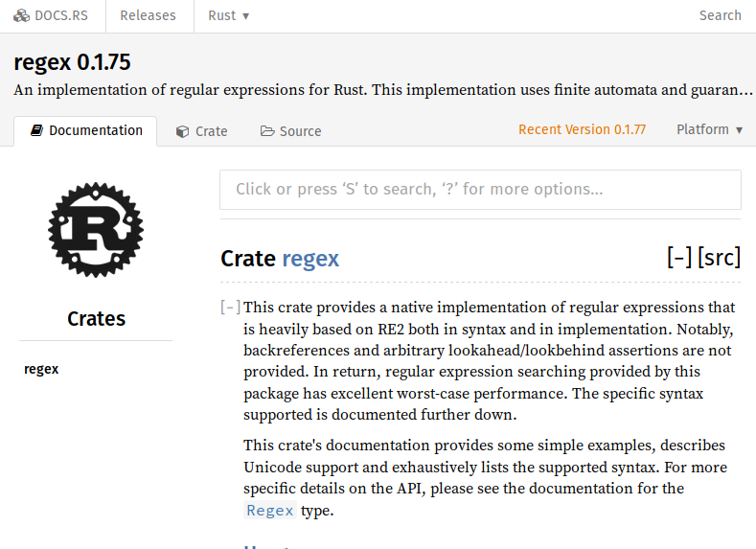Select regex in the Crates sidebar
756x549 pixels.
[x=41, y=369]
